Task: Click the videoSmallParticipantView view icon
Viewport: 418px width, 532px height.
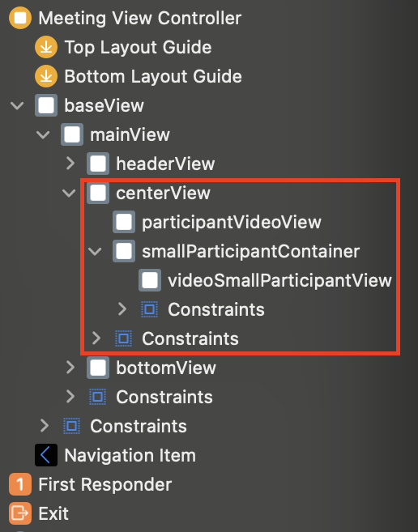Action: click(150, 281)
